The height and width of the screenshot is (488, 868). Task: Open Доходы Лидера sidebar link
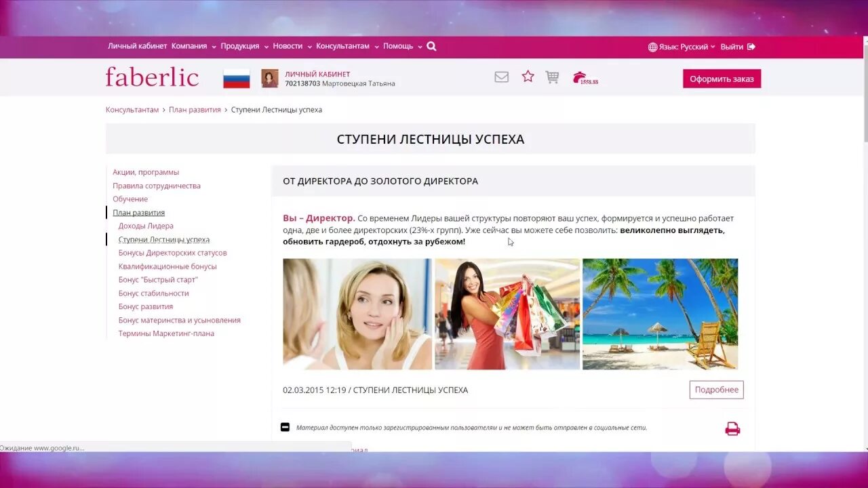(146, 226)
